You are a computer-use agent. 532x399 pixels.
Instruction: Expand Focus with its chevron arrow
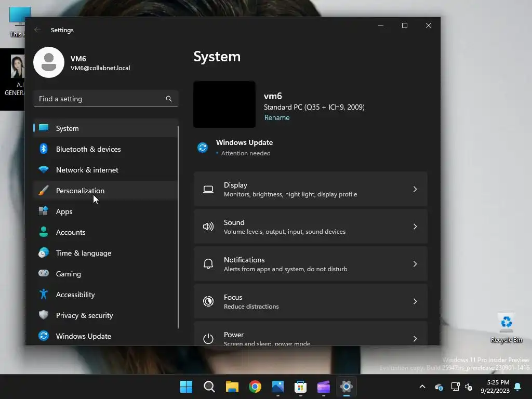point(415,301)
